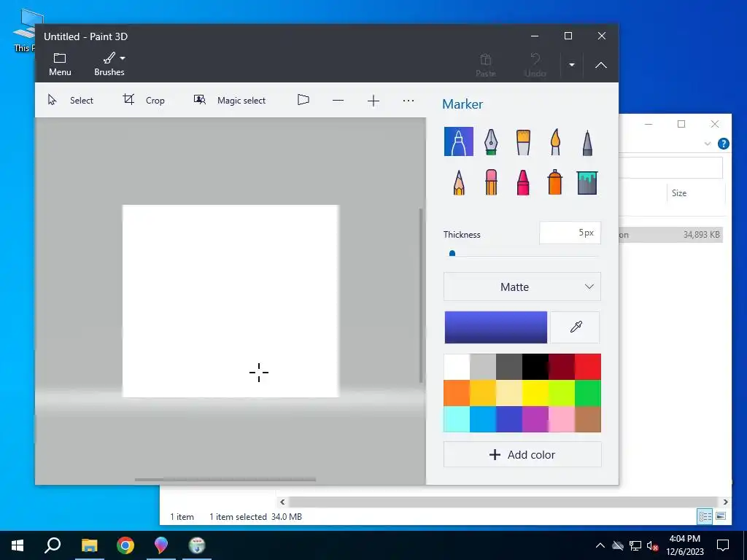Show hidden system tray icons

pos(600,545)
